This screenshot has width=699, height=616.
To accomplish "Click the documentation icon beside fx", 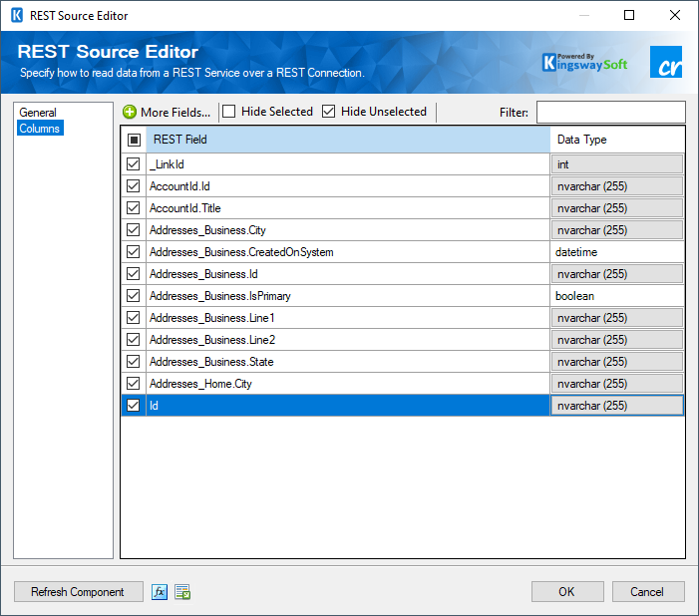I will 182,592.
